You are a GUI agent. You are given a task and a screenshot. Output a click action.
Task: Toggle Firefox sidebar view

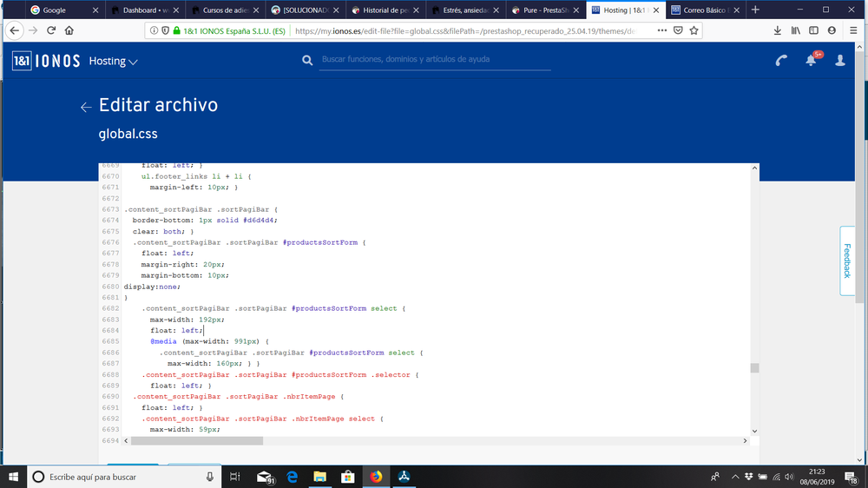(814, 30)
